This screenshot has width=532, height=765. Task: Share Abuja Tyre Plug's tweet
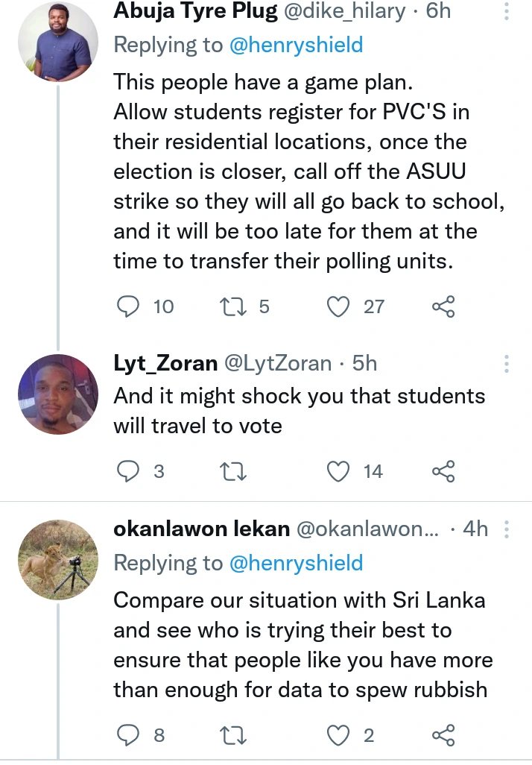(x=443, y=306)
